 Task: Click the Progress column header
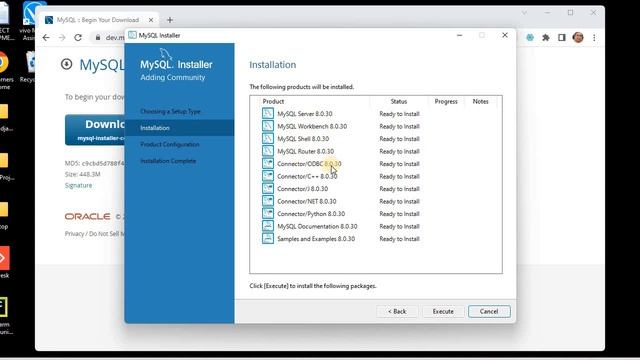coord(446,101)
